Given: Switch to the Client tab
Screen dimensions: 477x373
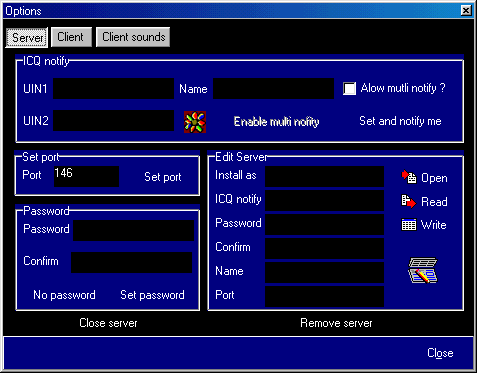Looking at the screenshot, I should point(71,37).
